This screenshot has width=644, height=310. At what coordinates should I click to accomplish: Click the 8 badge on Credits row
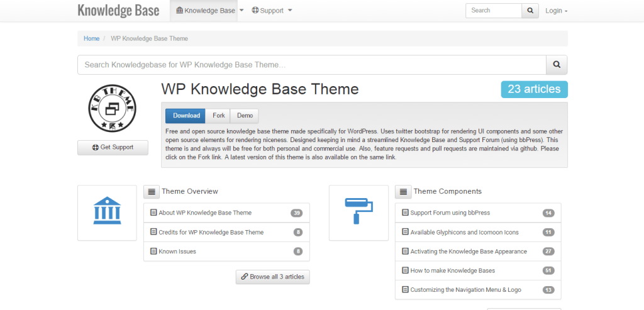point(298,233)
